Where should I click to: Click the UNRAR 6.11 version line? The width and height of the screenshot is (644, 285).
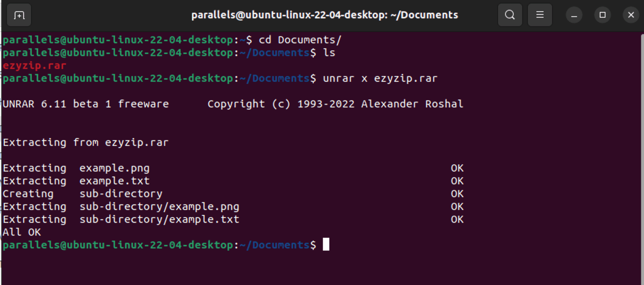click(x=85, y=104)
